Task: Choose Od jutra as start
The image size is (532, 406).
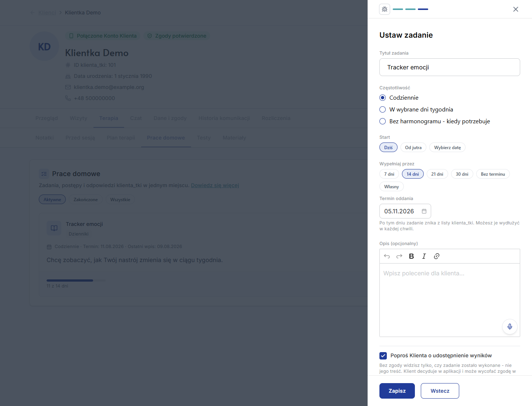Action: (413, 147)
